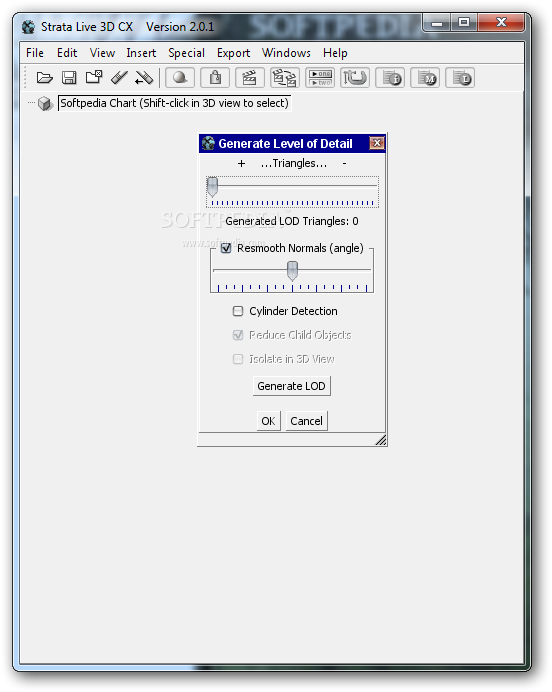Click the plus sign beside Triangles label
552x692 pixels.
tap(241, 164)
